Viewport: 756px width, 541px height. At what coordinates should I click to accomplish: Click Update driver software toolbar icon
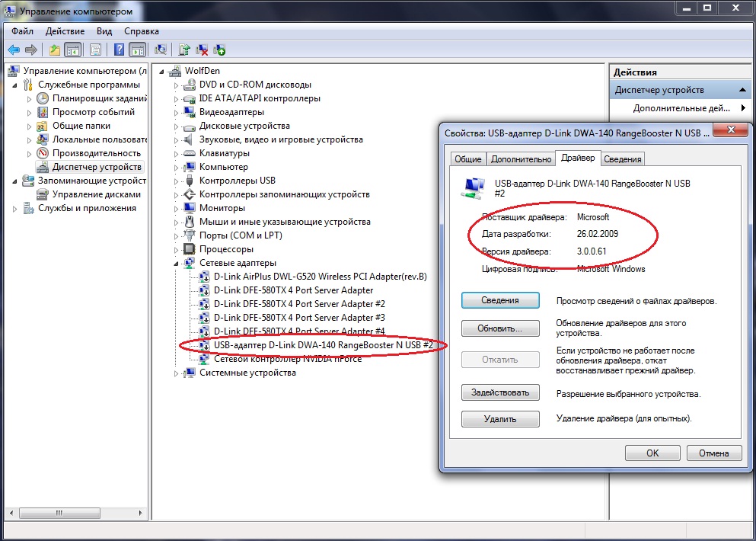pyautogui.click(x=183, y=50)
